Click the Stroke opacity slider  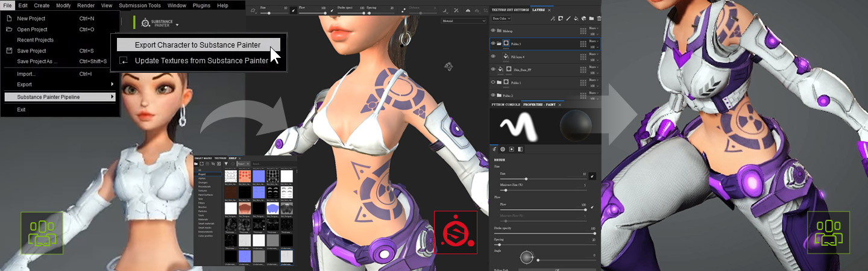pyautogui.click(x=542, y=233)
